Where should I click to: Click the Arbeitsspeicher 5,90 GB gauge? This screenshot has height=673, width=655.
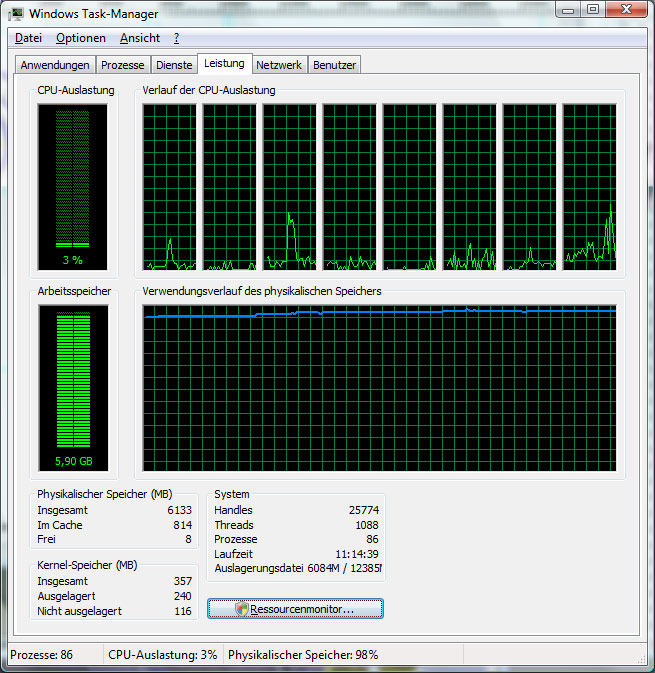click(x=73, y=388)
